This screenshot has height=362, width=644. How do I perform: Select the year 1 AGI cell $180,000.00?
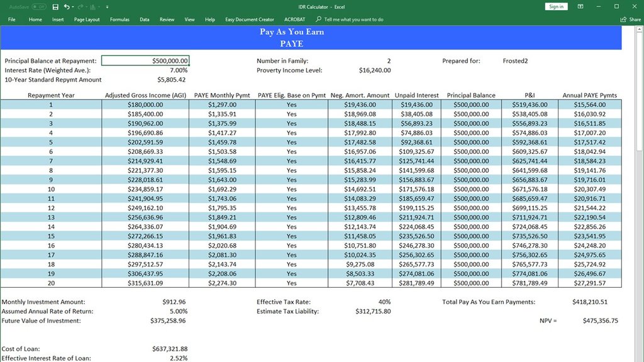pos(145,104)
